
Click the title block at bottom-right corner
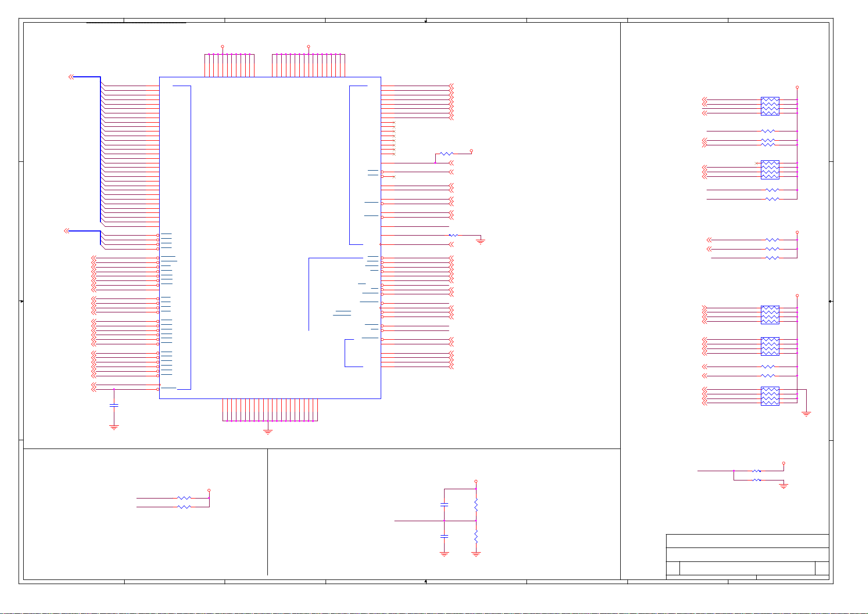747,557
